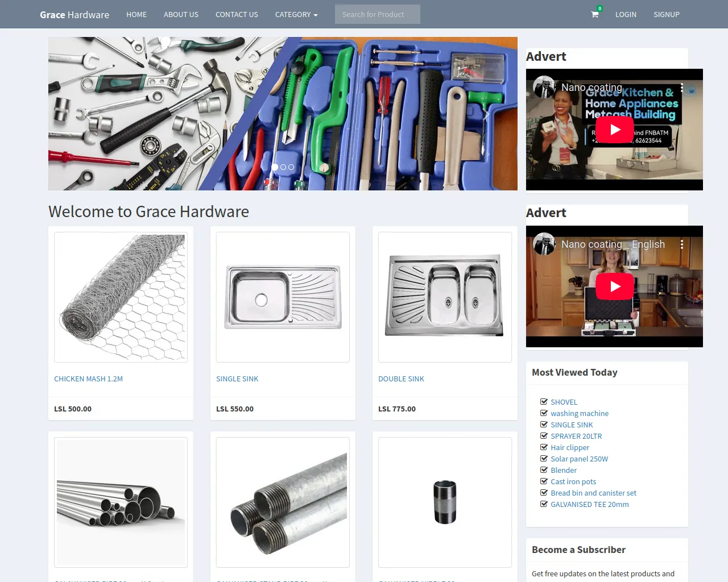This screenshot has width=728, height=582.
Task: Click the steel pipes bundle product image
Action: point(121,502)
